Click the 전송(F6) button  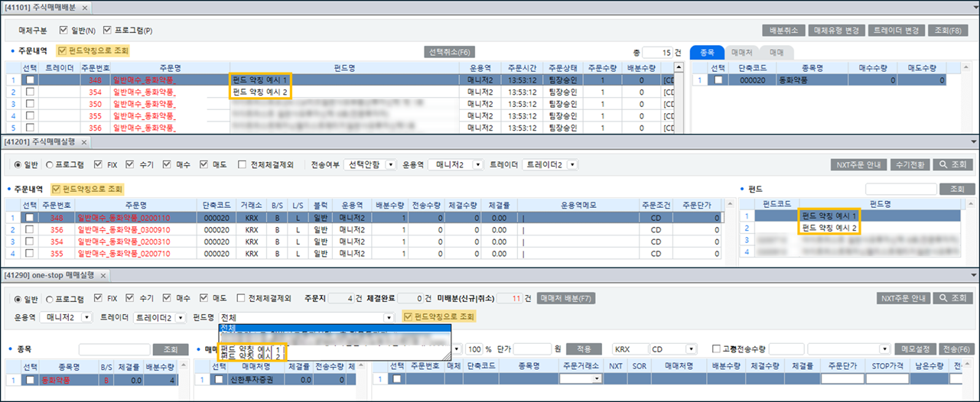click(955, 349)
